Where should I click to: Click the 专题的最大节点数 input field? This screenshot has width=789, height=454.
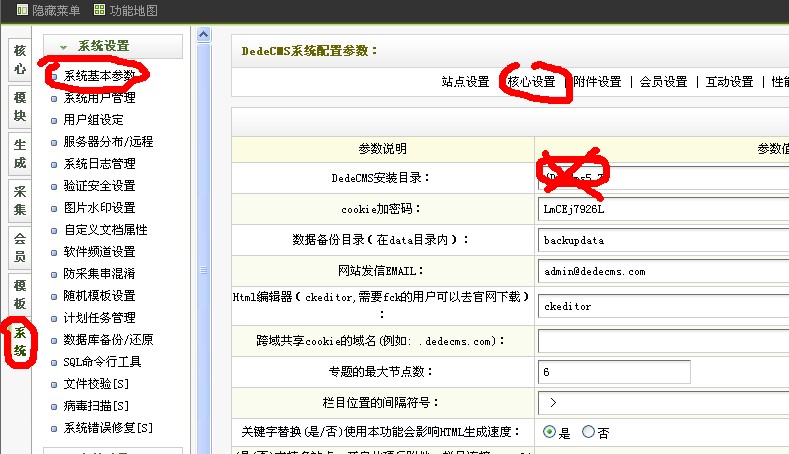coord(614,372)
